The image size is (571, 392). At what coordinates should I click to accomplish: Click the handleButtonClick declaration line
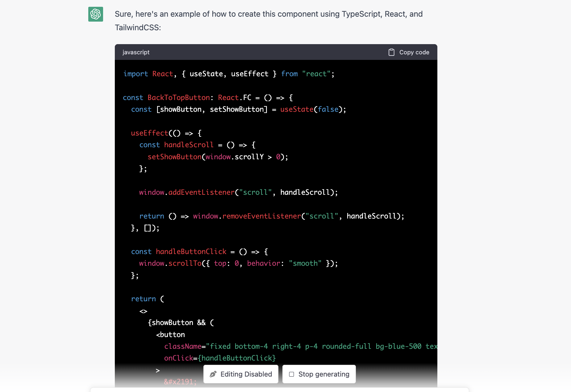coord(200,252)
